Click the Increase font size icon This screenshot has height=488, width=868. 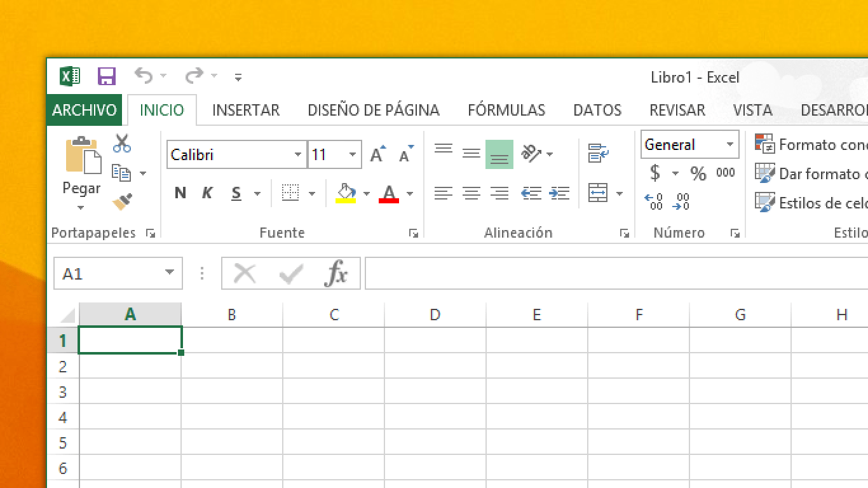pyautogui.click(x=377, y=154)
